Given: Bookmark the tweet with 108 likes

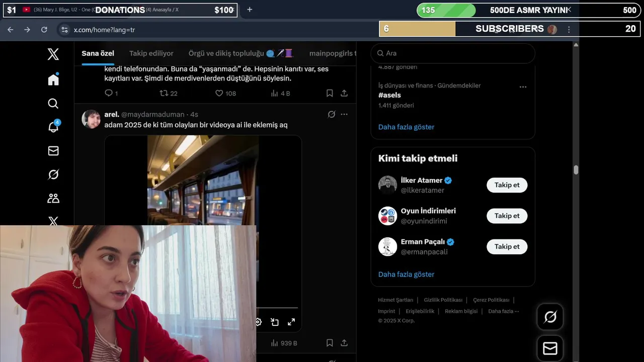Looking at the screenshot, I should [330, 93].
